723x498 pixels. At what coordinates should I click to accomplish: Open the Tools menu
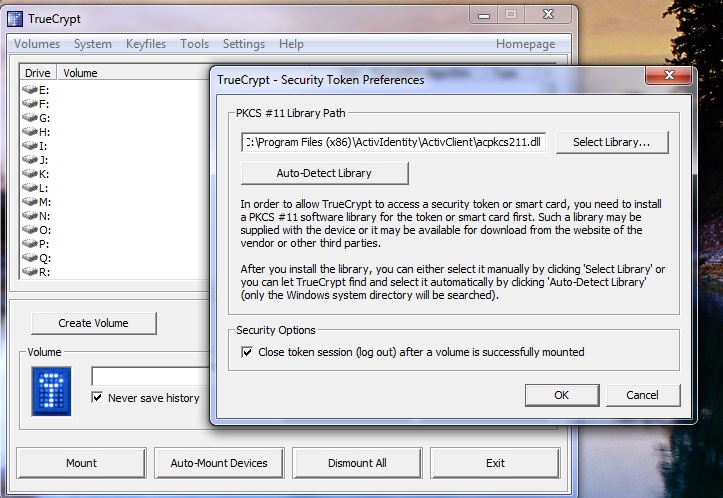click(x=194, y=44)
